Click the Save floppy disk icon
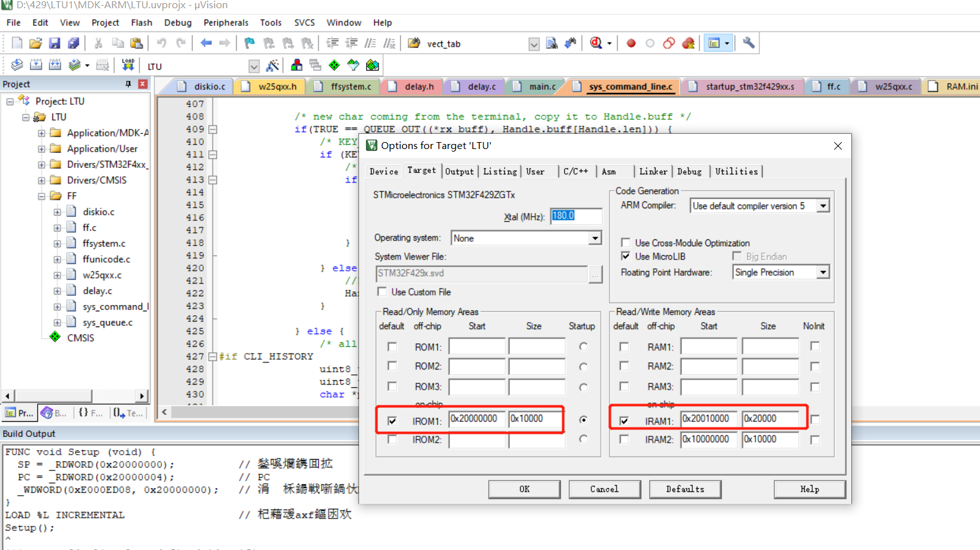 54,43
